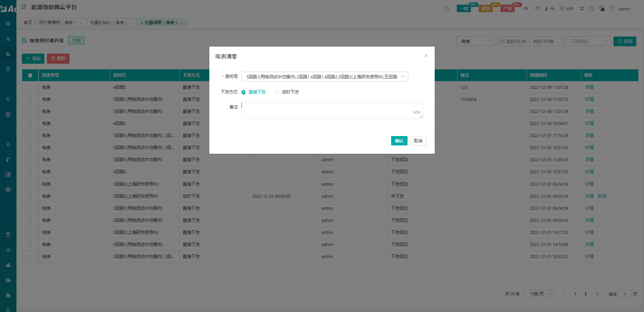Open the admin user menu
This screenshot has width=644, height=312.
[x=625, y=9]
